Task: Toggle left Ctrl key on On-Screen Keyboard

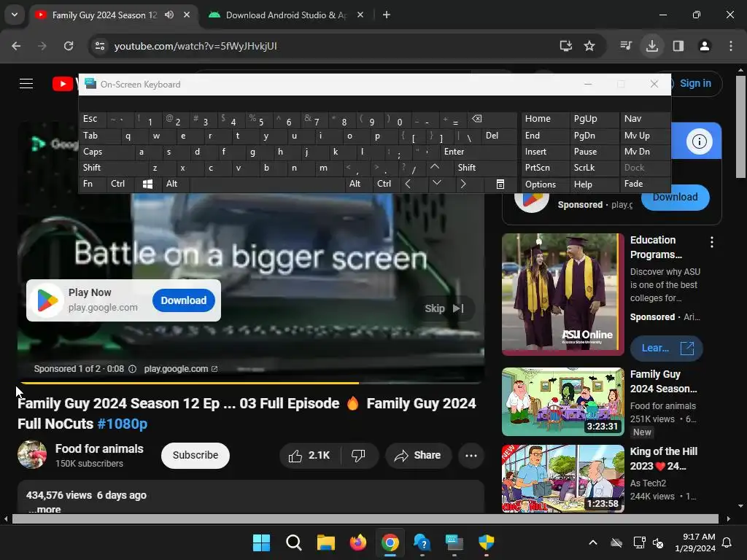Action: (120, 184)
